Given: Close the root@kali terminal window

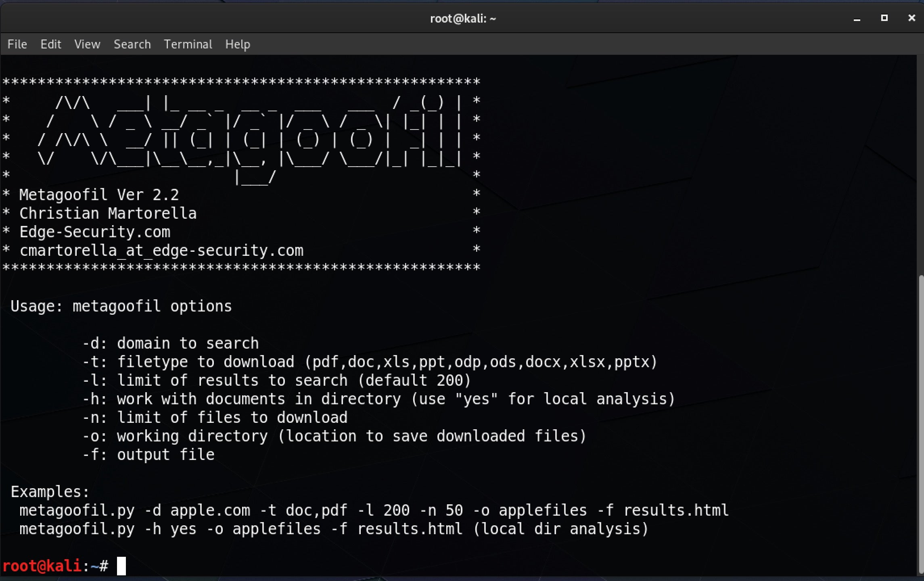Looking at the screenshot, I should tap(911, 18).
